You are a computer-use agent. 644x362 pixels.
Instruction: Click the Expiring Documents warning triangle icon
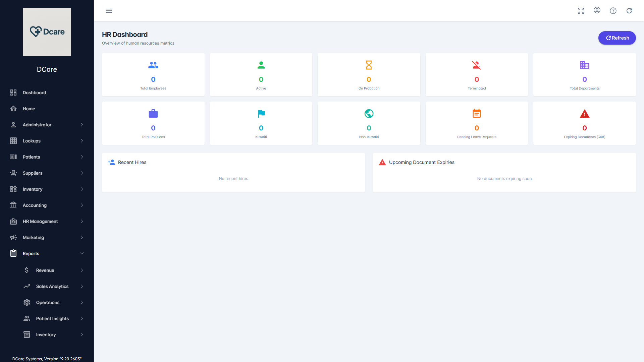(585, 113)
